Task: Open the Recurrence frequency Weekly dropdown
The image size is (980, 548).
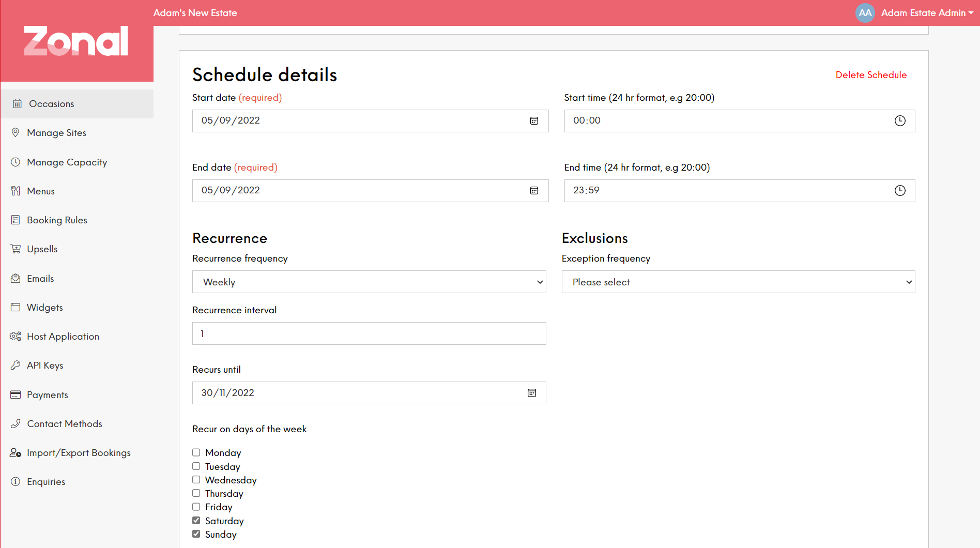Action: pos(369,282)
